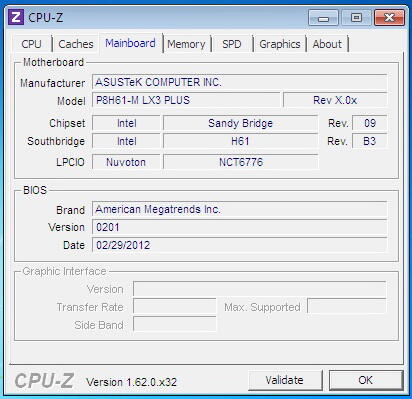Select the Mainboard tab

coord(130,43)
